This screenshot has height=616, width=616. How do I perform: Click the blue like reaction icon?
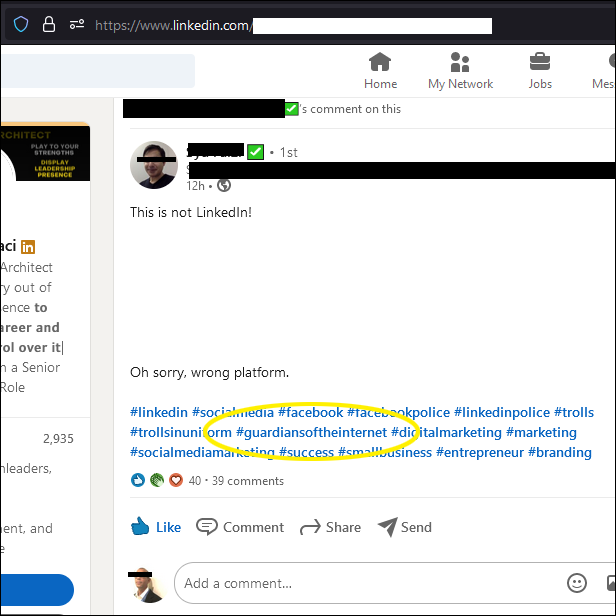[138, 480]
